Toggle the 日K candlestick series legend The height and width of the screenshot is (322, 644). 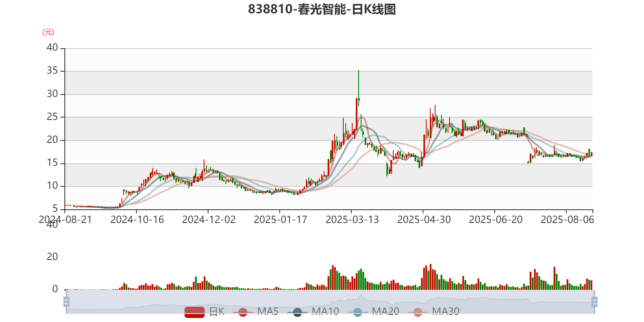coord(204,312)
